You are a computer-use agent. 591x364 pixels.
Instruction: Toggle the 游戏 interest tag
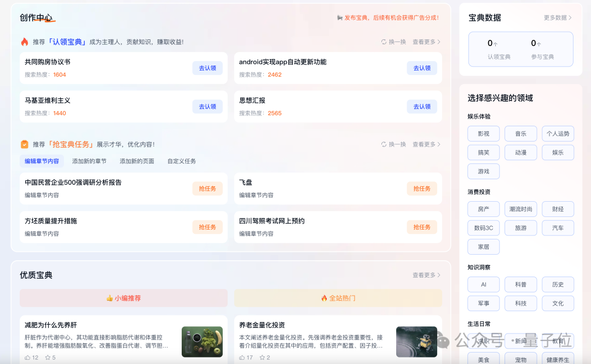484,171
